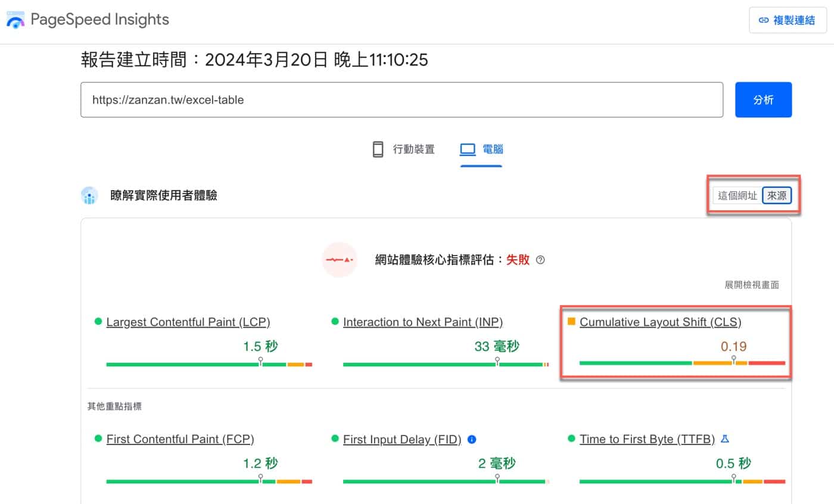Viewport: 834px width, 504px height.
Task: Click the 瞭解實際使用者體驗 heading
Action: click(164, 195)
